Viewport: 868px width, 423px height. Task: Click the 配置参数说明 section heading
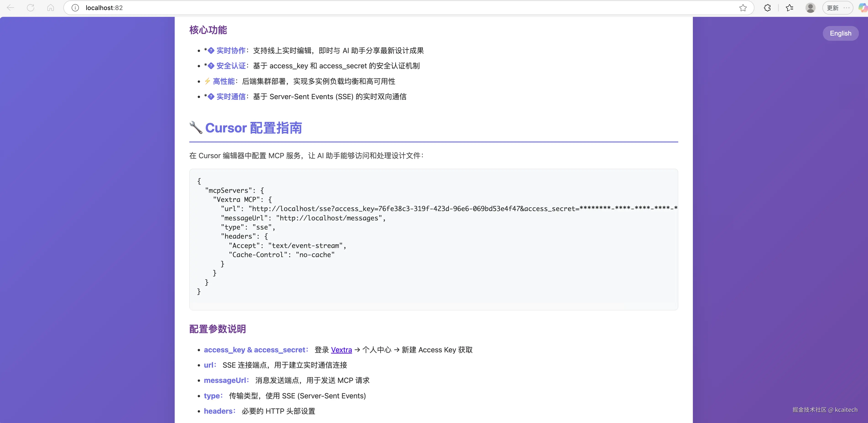coord(218,329)
